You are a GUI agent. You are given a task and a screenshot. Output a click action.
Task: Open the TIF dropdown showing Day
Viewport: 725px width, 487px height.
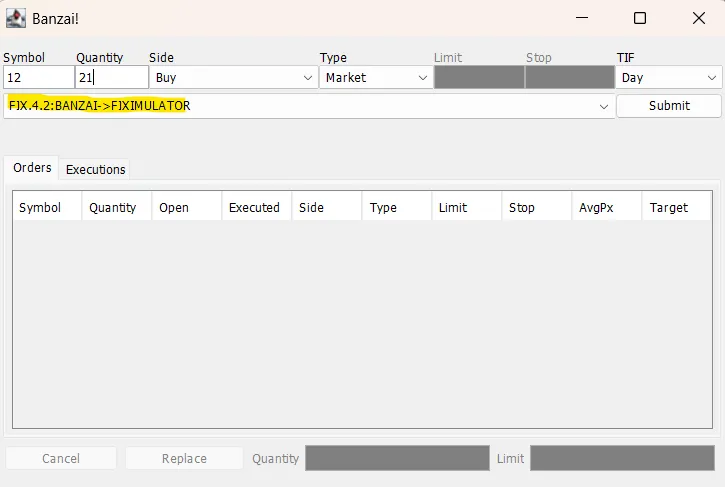[x=668, y=78]
